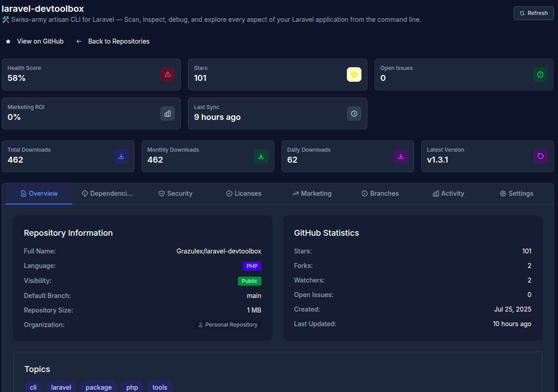
Task: Click the red warning icon in Health Score card
Action: 168,74
